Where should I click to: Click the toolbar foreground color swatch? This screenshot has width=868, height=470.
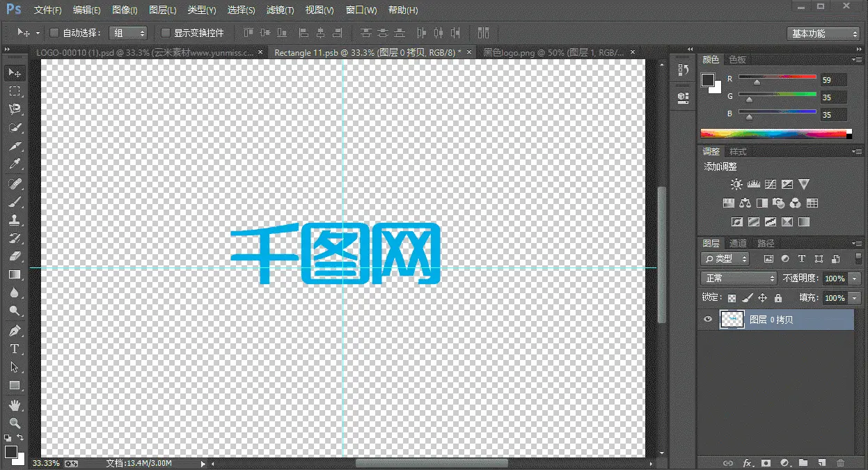[10, 452]
